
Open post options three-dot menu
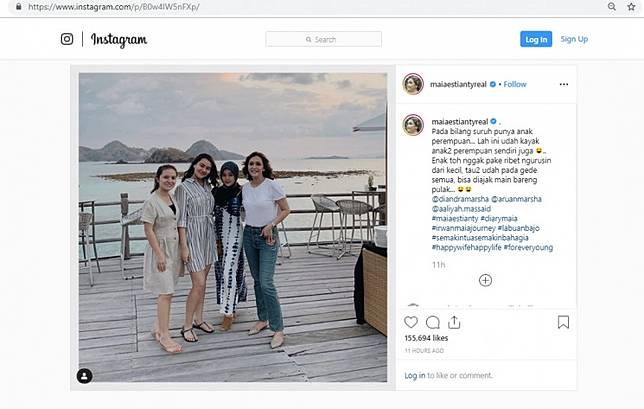tap(562, 85)
